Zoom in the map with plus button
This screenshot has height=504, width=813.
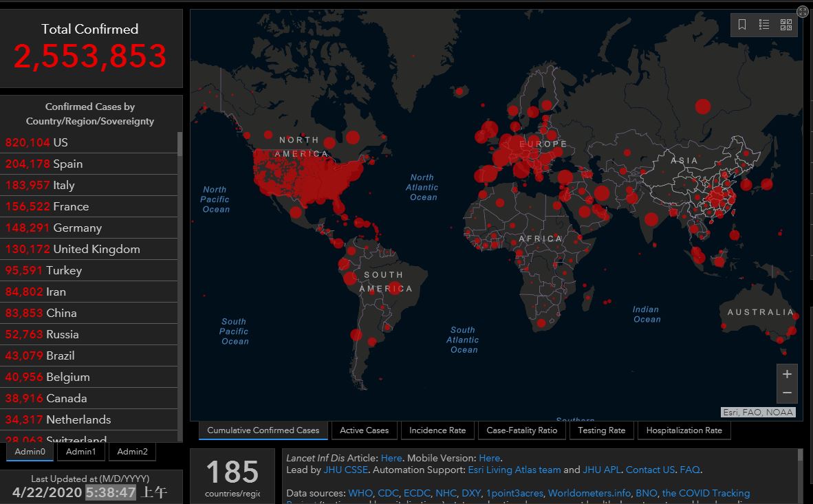787,374
